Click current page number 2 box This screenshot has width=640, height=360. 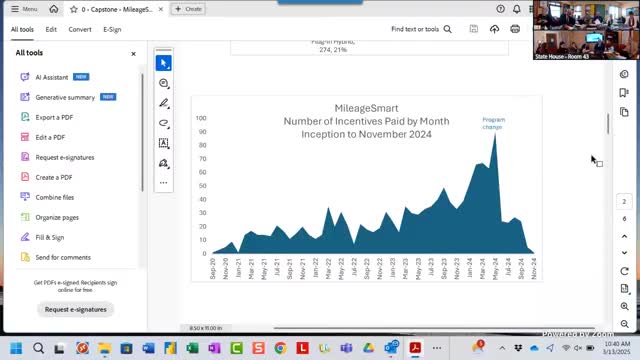coord(624,202)
